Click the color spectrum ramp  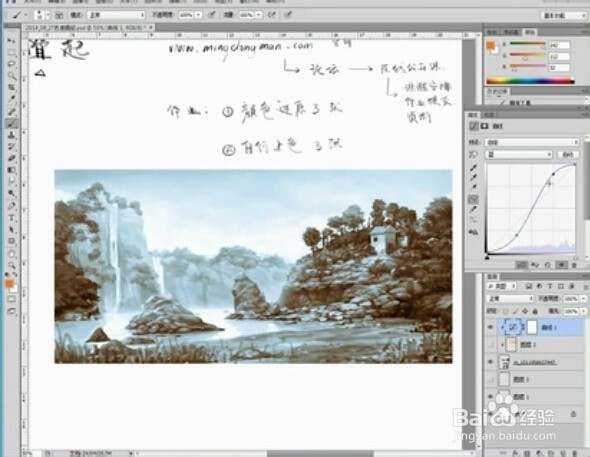pyautogui.click(x=530, y=80)
